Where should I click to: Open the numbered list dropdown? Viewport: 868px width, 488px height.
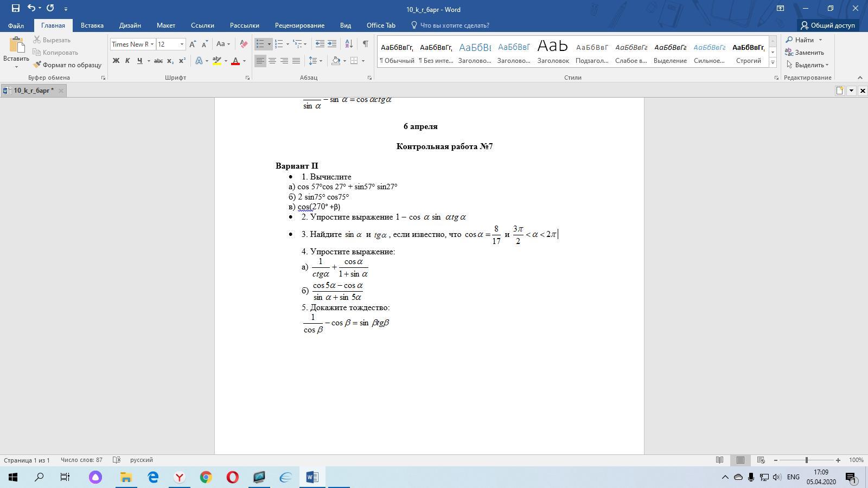[288, 44]
